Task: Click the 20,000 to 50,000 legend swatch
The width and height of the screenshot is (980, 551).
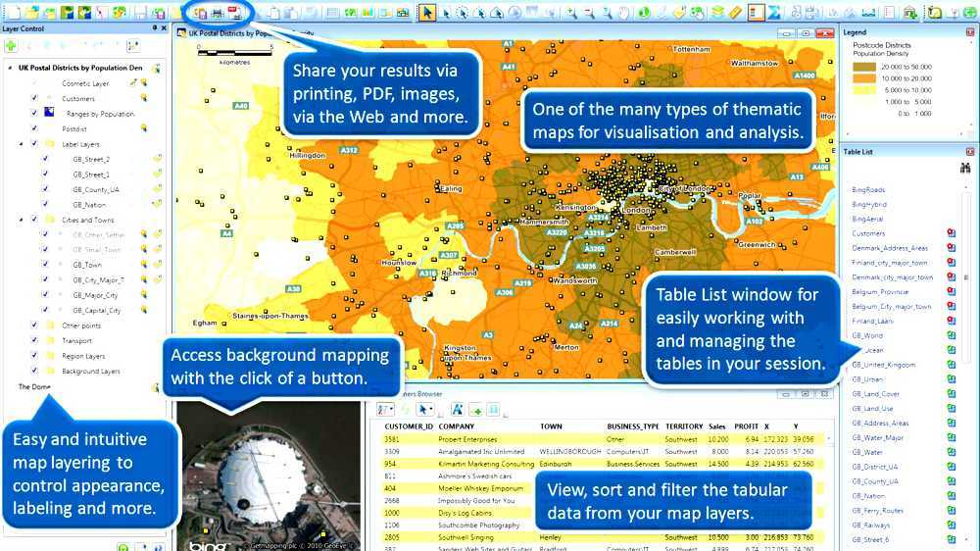Action: pyautogui.click(x=864, y=67)
